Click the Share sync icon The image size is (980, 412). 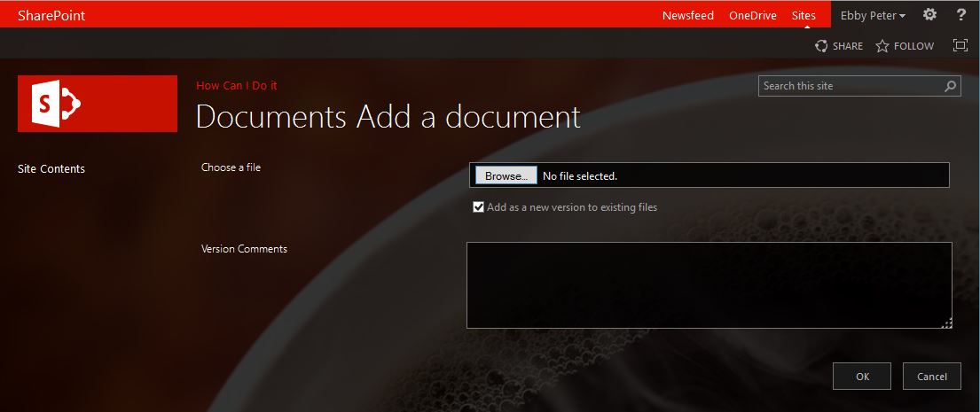point(821,45)
